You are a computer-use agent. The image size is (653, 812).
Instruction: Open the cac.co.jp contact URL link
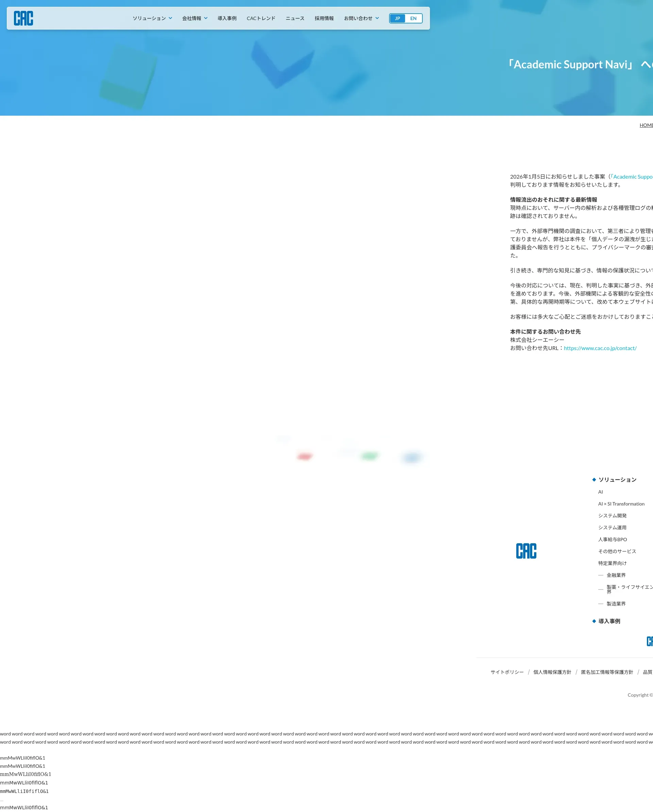click(x=600, y=348)
